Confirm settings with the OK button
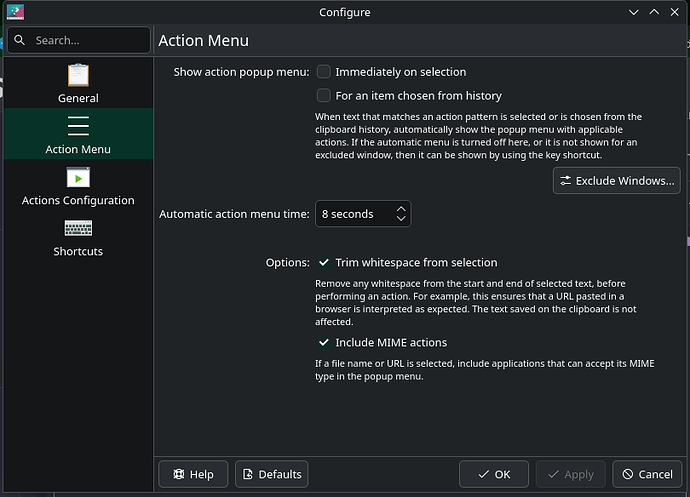The height and width of the screenshot is (497, 690). coord(493,474)
